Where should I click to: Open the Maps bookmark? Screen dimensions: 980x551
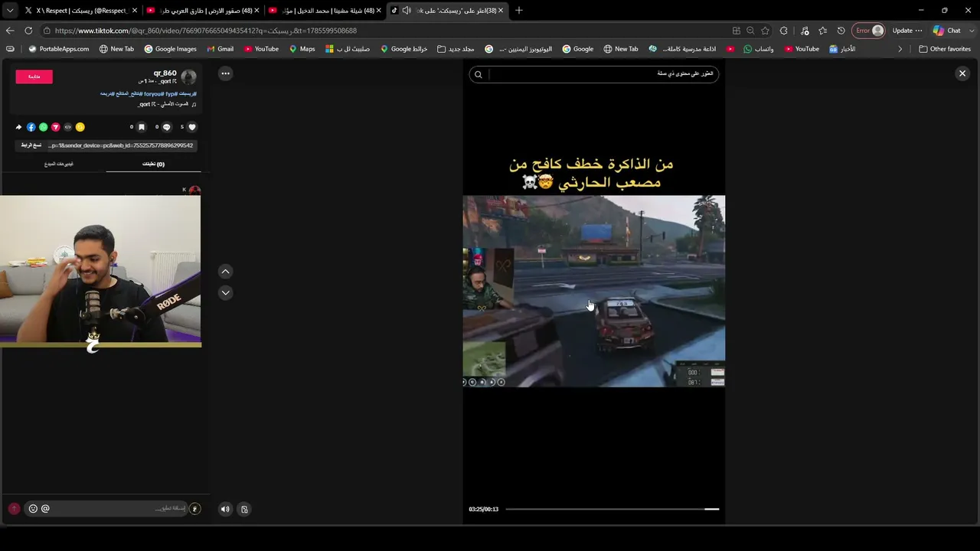pyautogui.click(x=302, y=49)
